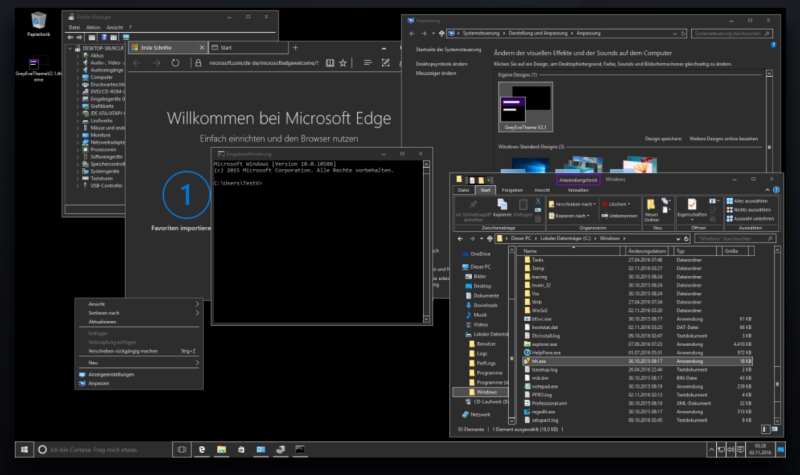Collapse DESKTOP root node in Device Manager

pos(70,48)
